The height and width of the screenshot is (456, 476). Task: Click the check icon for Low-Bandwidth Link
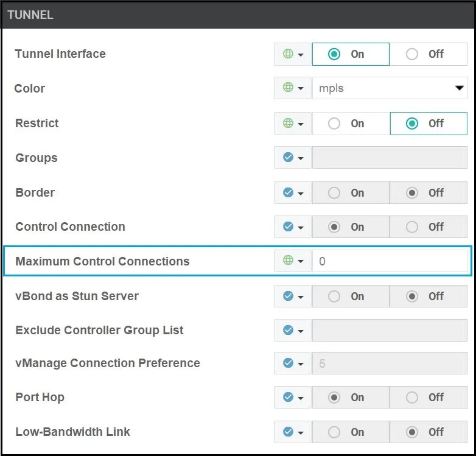pos(288,432)
